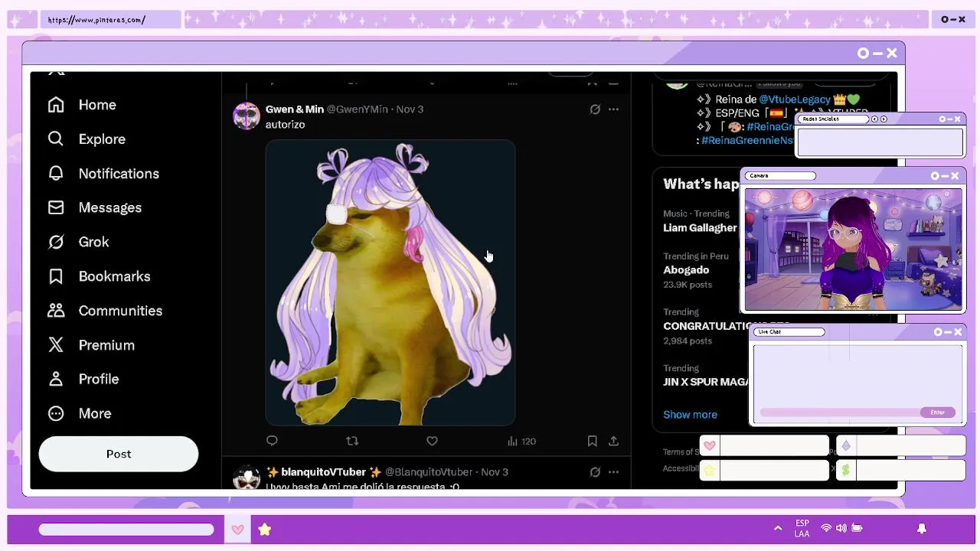Click Grok icon on Gwen & Min post
Screen dimensions: 980x551
coord(595,109)
